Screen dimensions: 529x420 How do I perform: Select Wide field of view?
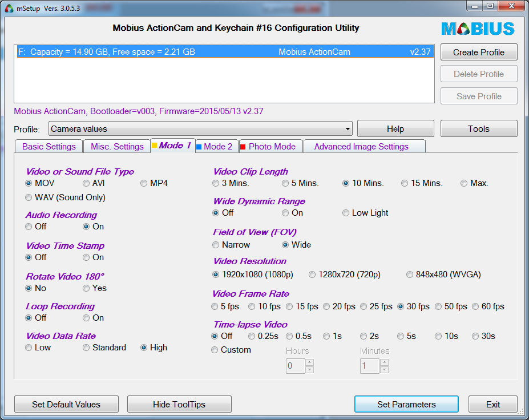point(297,245)
